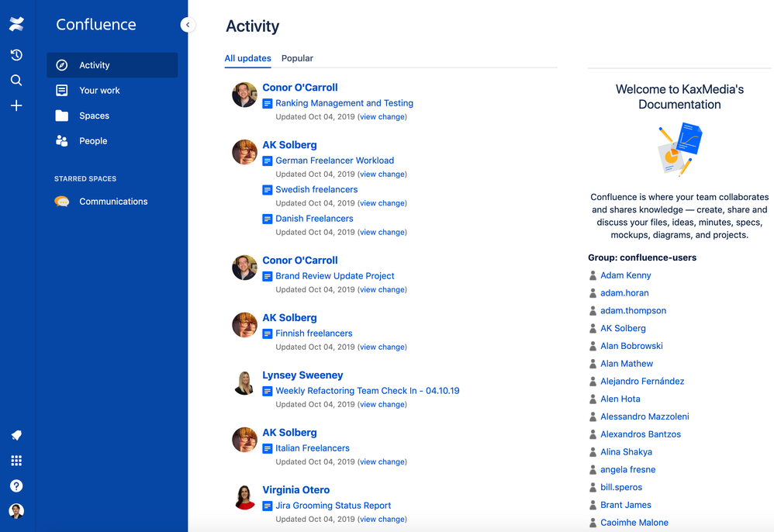Open the Jira Grooming Status Report page

(x=333, y=506)
